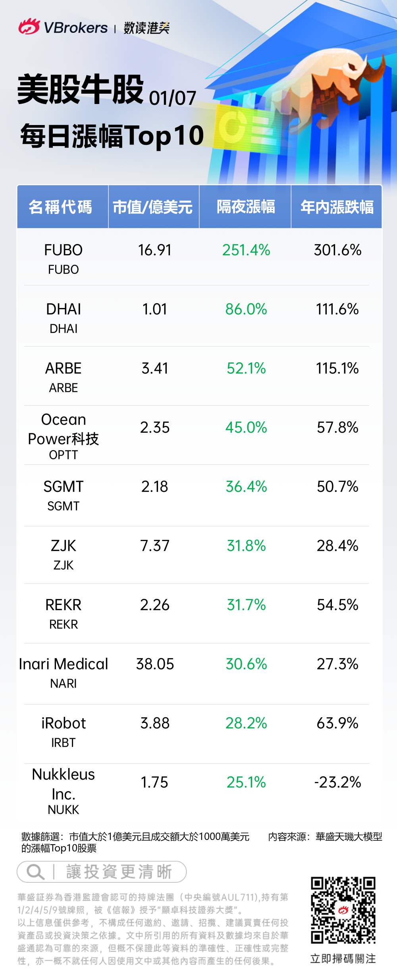Click FUBO's 251.4% overnight gain value
The height and width of the screenshot is (980, 397).
coord(246,250)
